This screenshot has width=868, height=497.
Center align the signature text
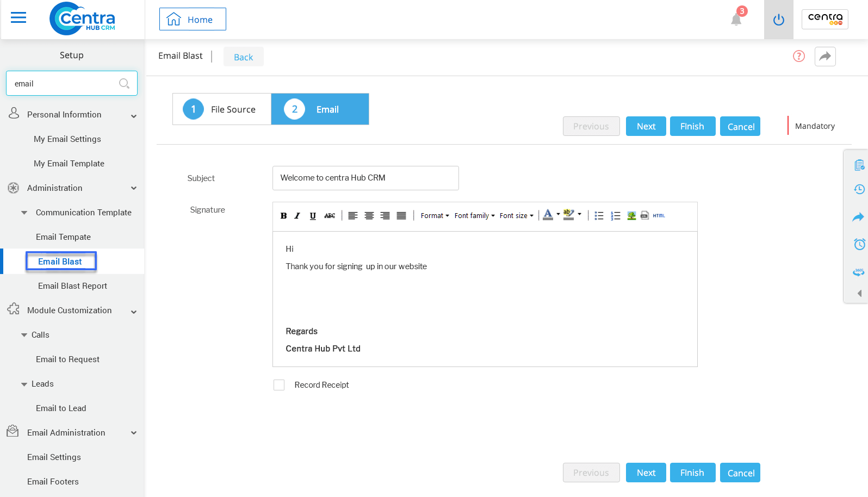pyautogui.click(x=369, y=216)
